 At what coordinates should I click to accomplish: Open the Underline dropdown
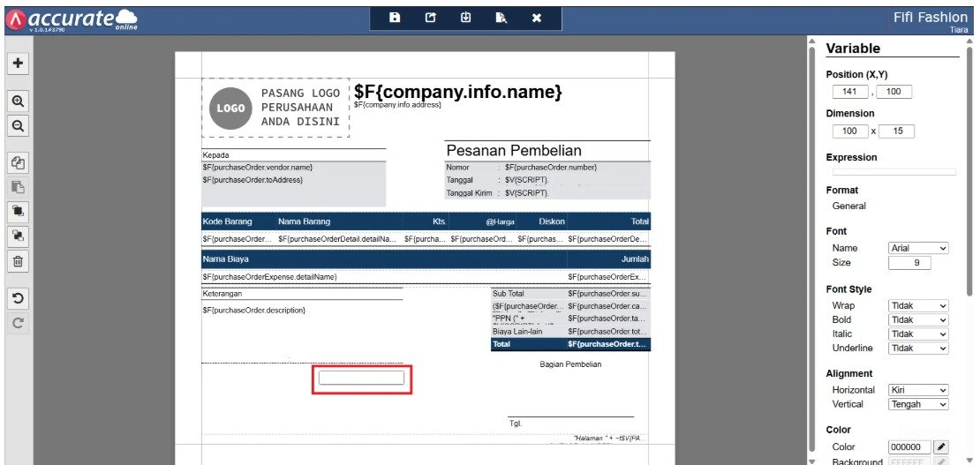coord(918,349)
